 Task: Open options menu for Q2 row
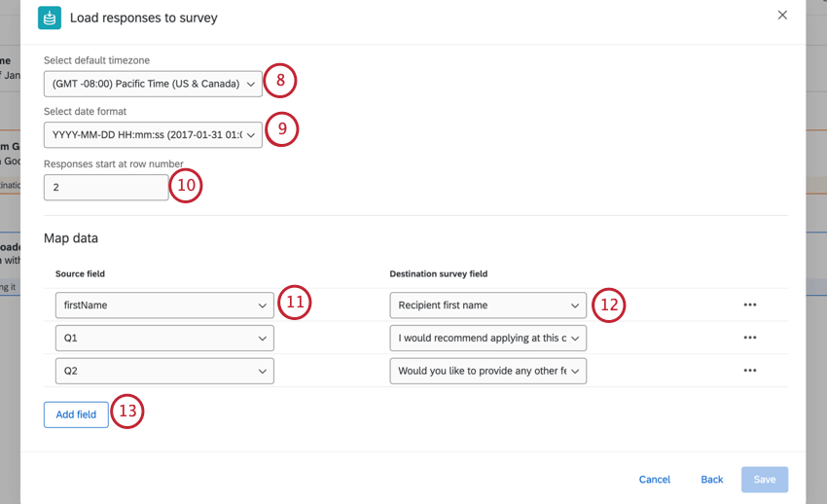749,371
